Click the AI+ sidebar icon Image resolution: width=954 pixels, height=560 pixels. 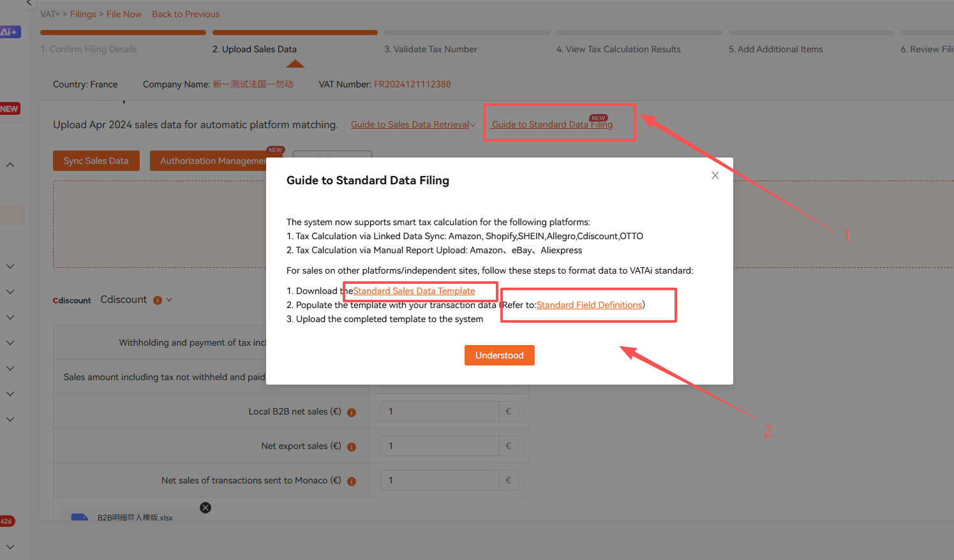click(x=10, y=32)
